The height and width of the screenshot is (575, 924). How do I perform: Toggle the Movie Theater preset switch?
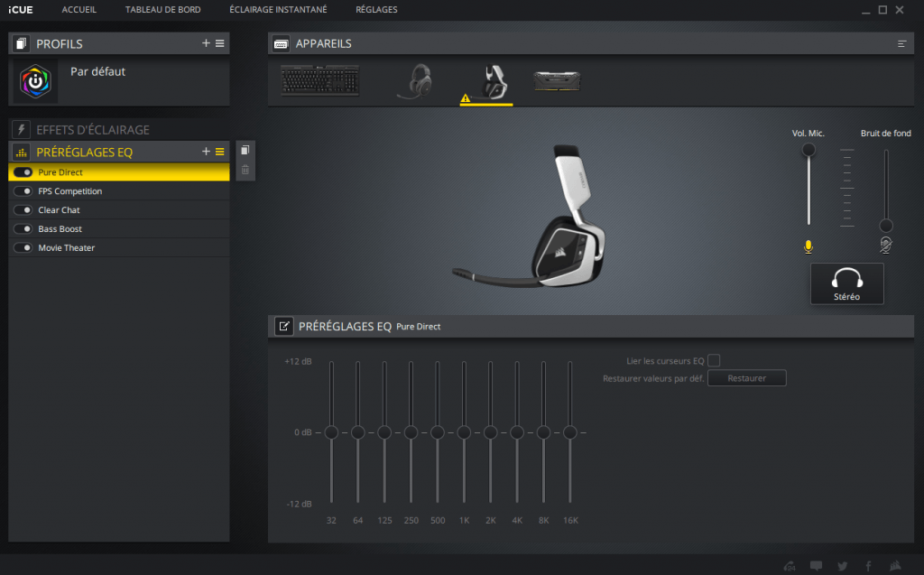23,247
